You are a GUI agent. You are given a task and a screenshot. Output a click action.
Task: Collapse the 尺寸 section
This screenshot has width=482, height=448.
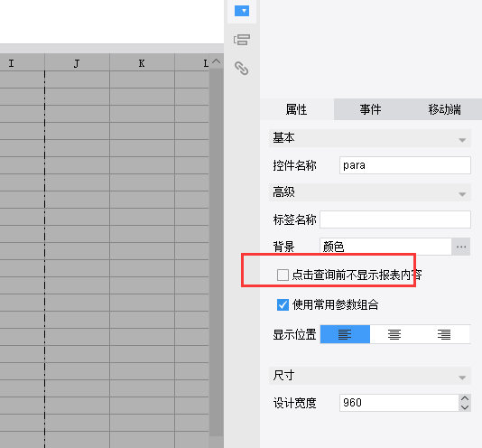point(462,378)
